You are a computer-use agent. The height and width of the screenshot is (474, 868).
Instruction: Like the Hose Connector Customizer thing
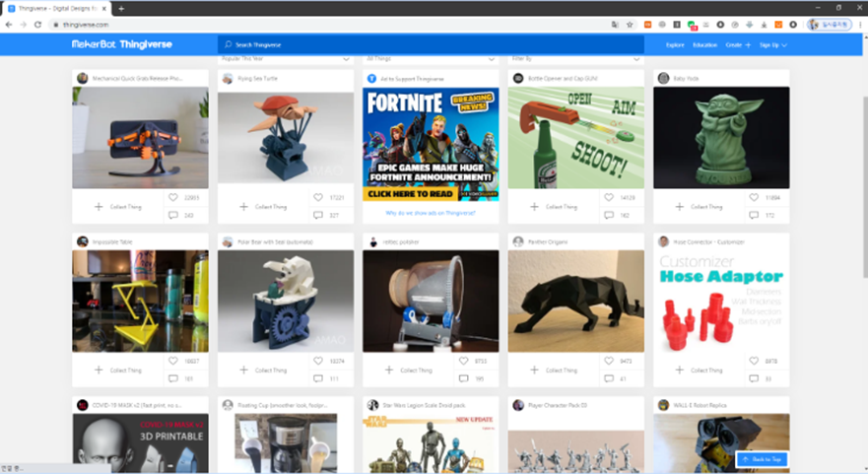pyautogui.click(x=754, y=361)
